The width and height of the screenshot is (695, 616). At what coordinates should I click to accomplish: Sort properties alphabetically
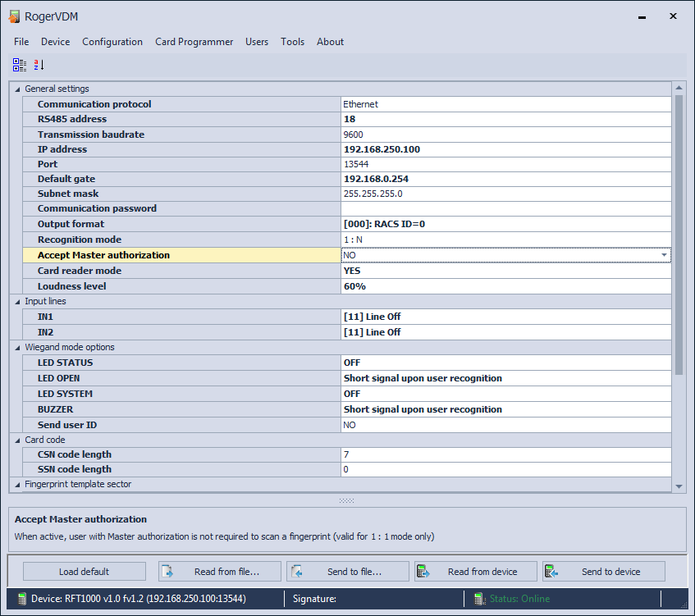click(39, 65)
